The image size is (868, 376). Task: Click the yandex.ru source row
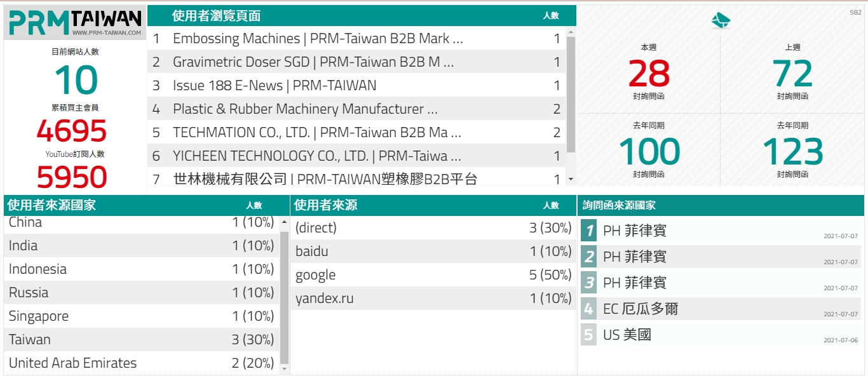point(433,298)
